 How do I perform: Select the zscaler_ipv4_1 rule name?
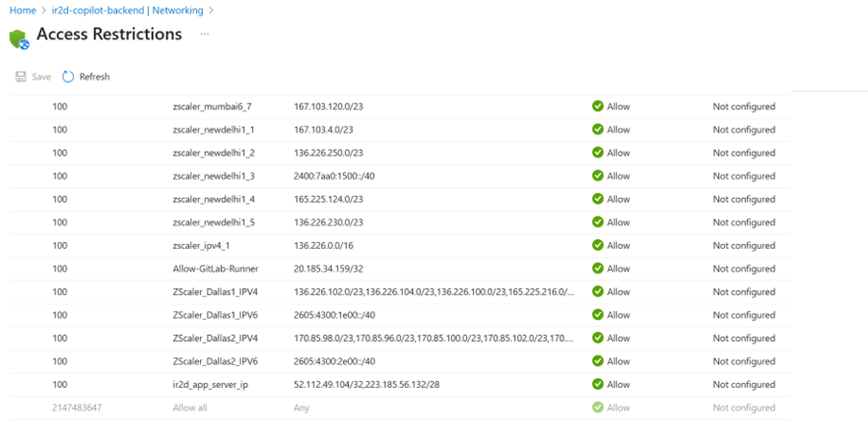coord(202,246)
